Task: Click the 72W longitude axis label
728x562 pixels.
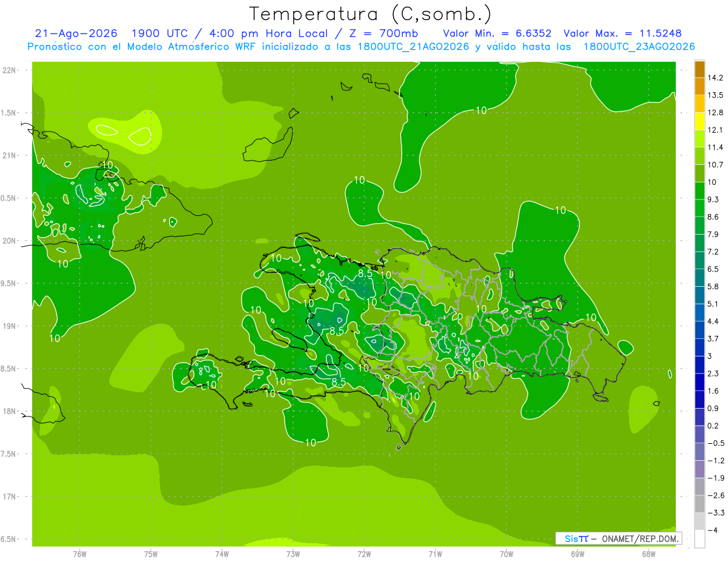Action: 364,554
